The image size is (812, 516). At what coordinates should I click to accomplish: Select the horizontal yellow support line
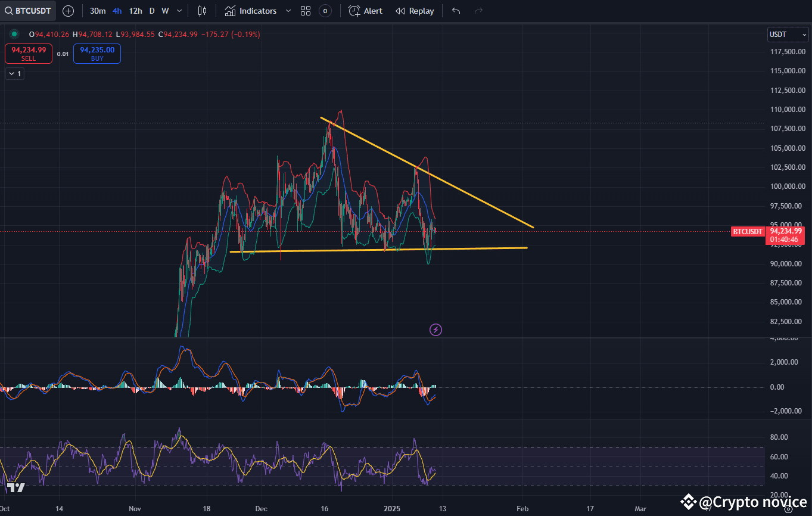tap(378, 250)
